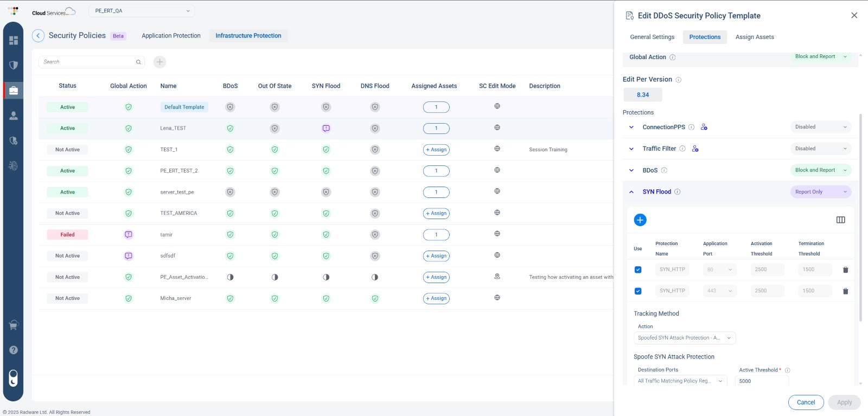Click SC Edit Mode globe for Default Template
This screenshot has width=868, height=416.
tap(497, 106)
